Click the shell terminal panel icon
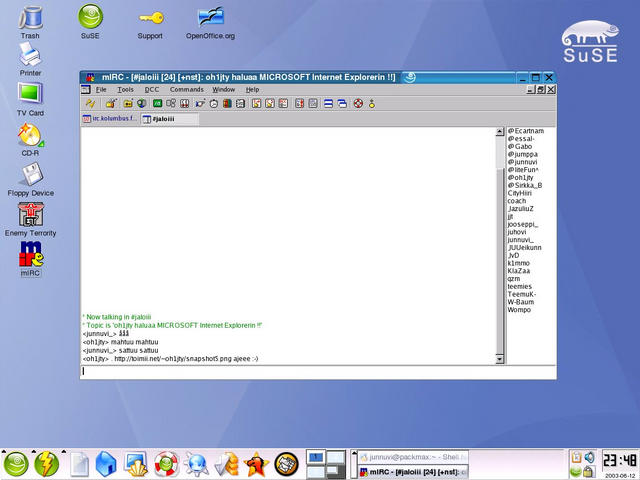 pyautogui.click(x=136, y=464)
